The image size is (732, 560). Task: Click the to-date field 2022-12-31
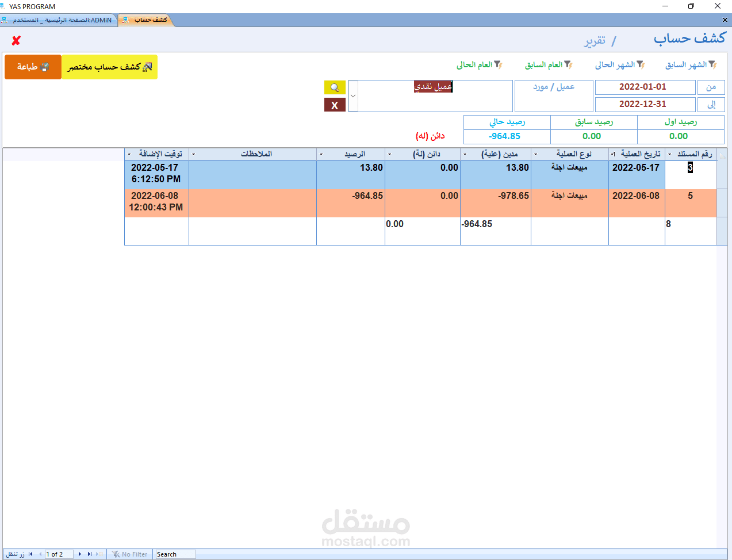click(x=645, y=105)
